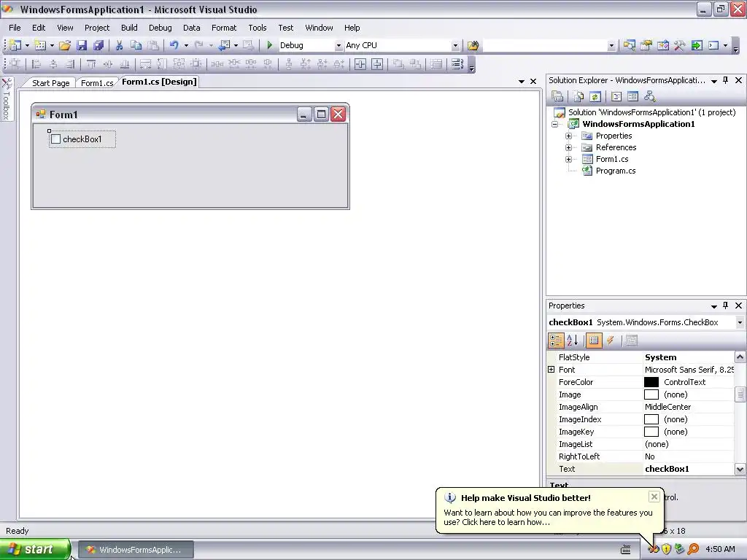This screenshot has width=747, height=560.
Task: Click the Start Page green arrow icon
Action: point(697,45)
